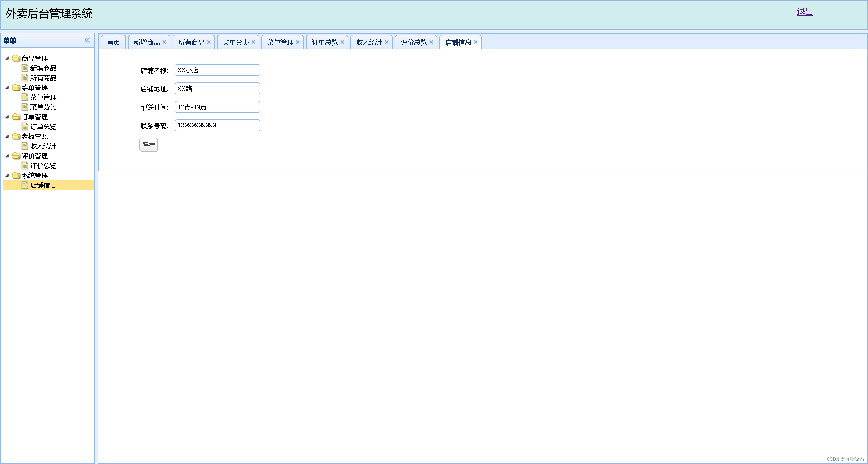Collapse the 订单管理 tree node arrow

[x=7, y=117]
